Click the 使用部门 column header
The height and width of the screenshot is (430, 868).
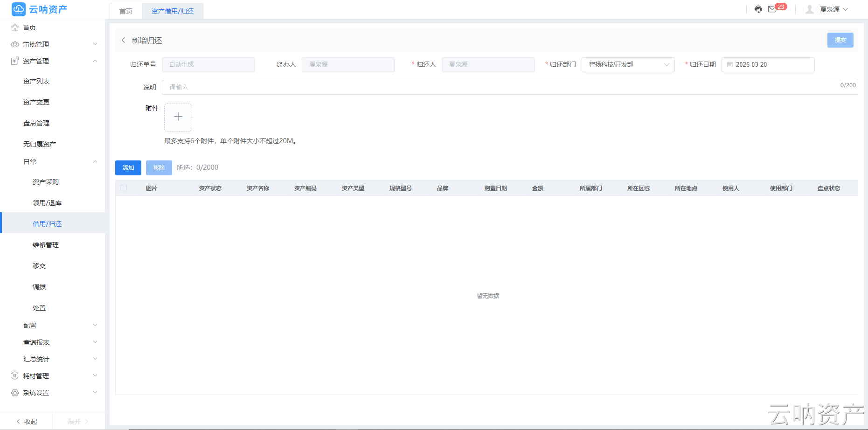click(781, 188)
